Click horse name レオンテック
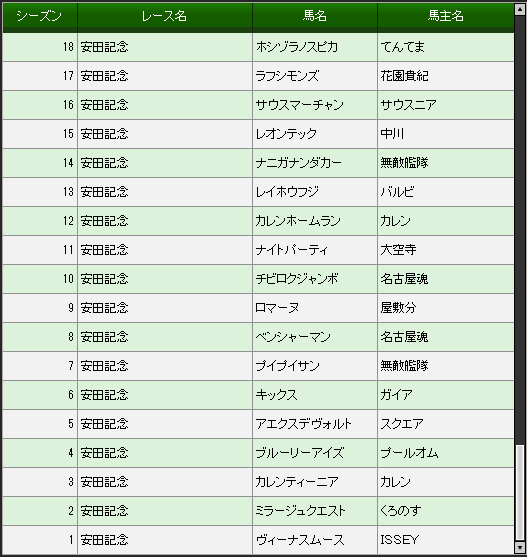Image resolution: width=527 pixels, height=557 pixels. (286, 134)
